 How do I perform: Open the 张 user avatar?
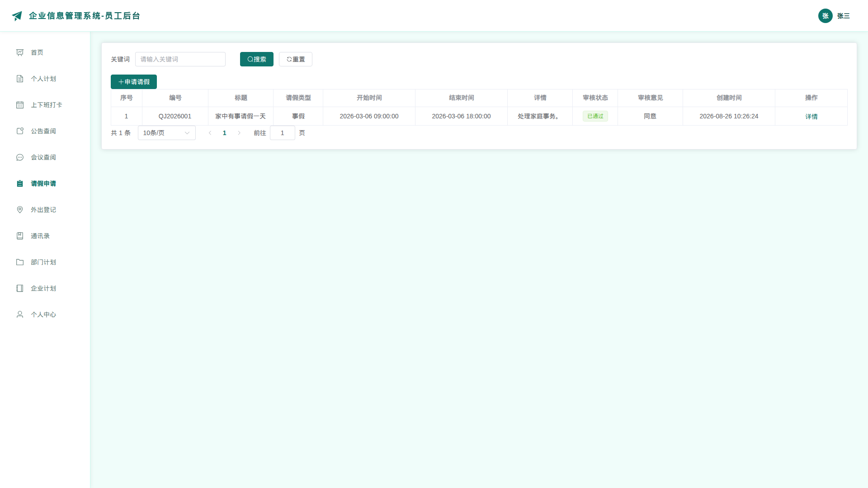point(825,16)
